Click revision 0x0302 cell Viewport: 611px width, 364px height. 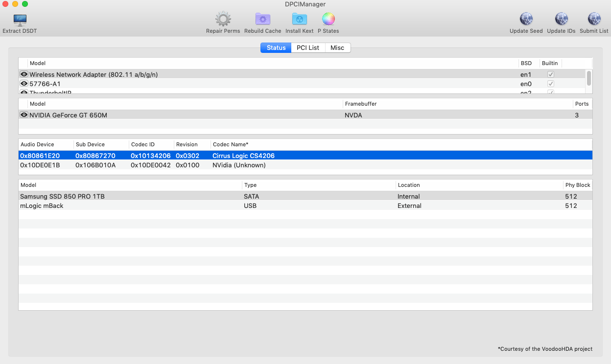[x=188, y=156]
